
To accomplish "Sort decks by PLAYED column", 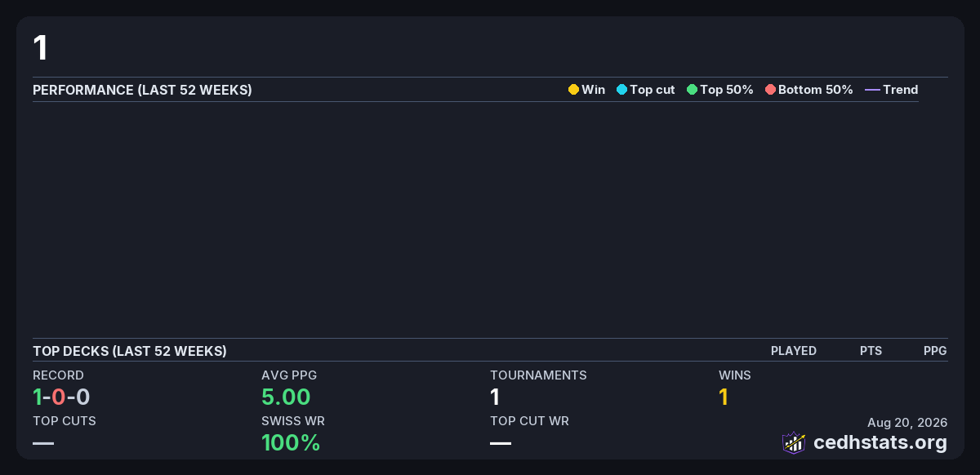I will (794, 351).
